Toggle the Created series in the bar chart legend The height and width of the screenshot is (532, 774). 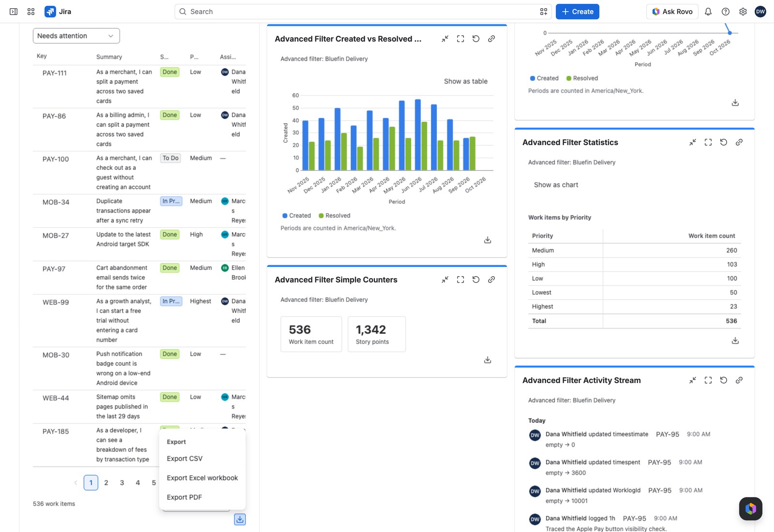point(297,216)
